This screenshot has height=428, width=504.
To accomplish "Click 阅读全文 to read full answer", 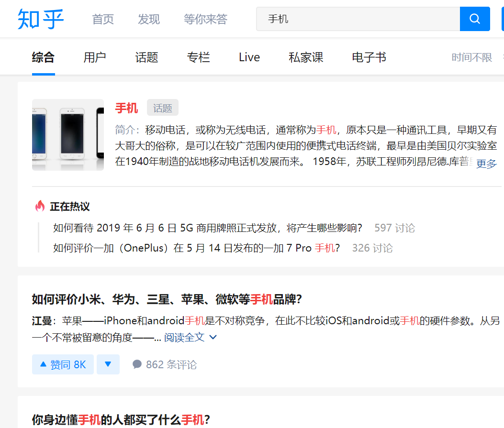I will pos(184,337).
